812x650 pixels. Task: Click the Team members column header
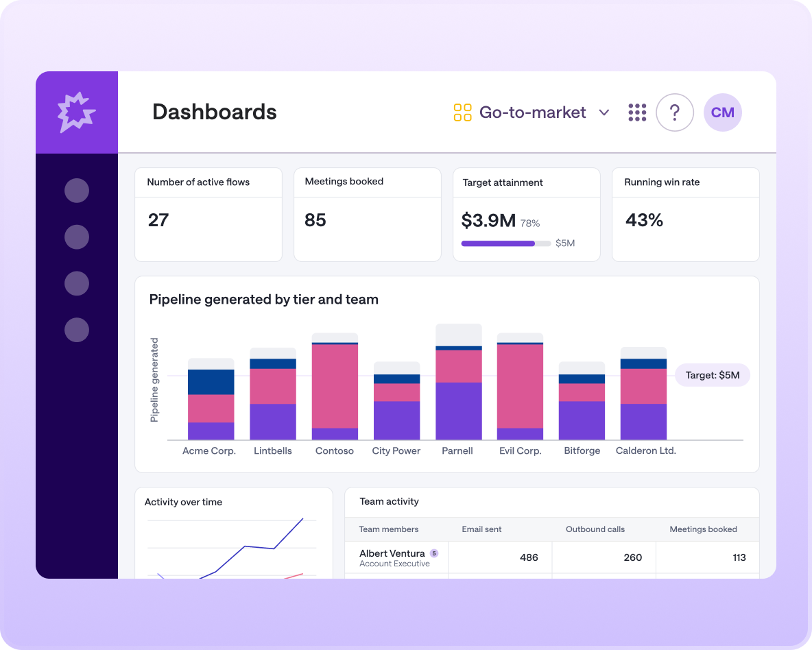coord(388,529)
